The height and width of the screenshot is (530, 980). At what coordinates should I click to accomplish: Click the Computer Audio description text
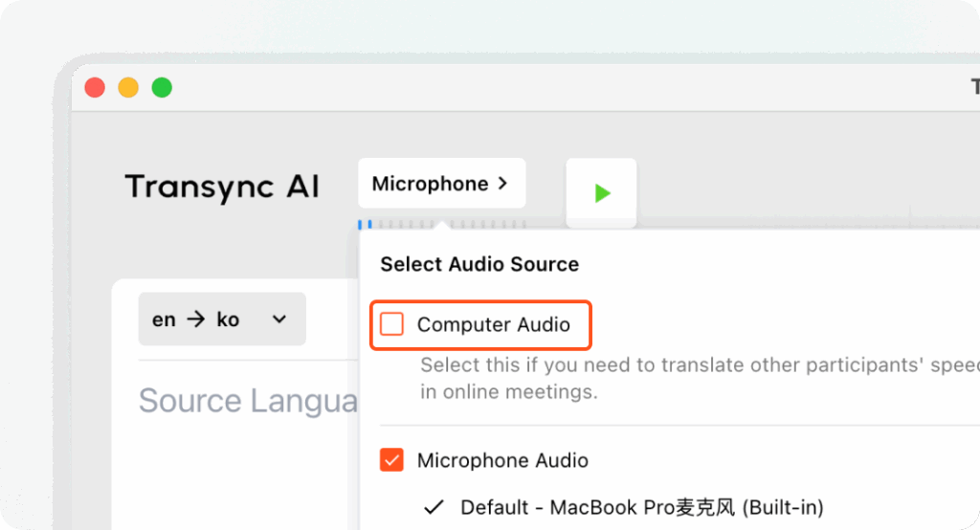click(700, 378)
